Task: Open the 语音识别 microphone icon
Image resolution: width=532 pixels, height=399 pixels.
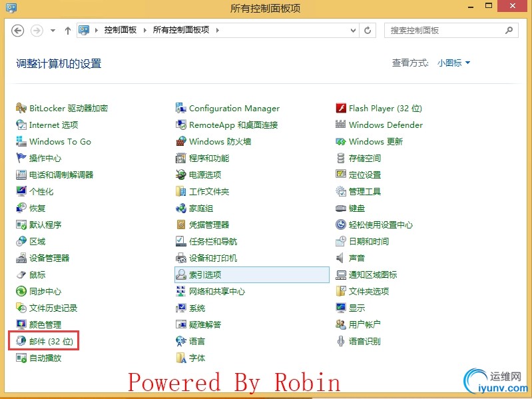Action: [341, 341]
